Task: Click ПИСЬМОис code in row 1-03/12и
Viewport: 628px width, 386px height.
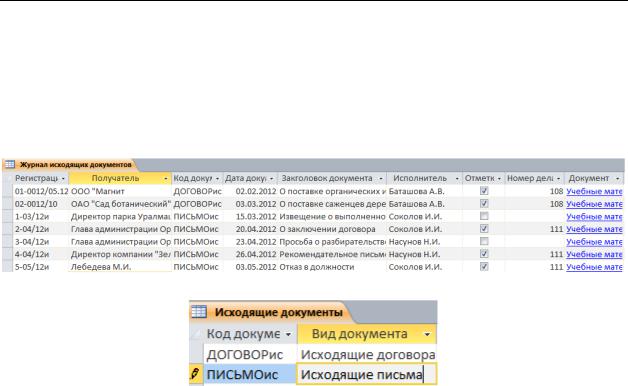Action: pos(197,217)
